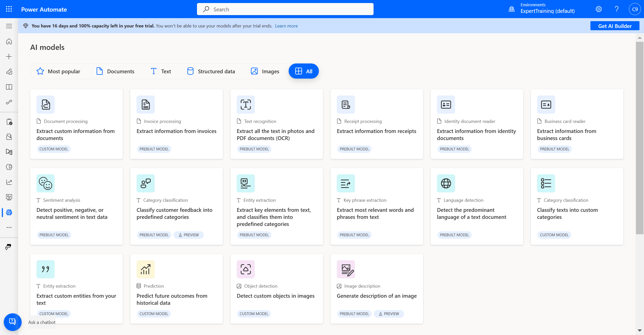Open the Learn book icon in sidebar

coord(9,87)
